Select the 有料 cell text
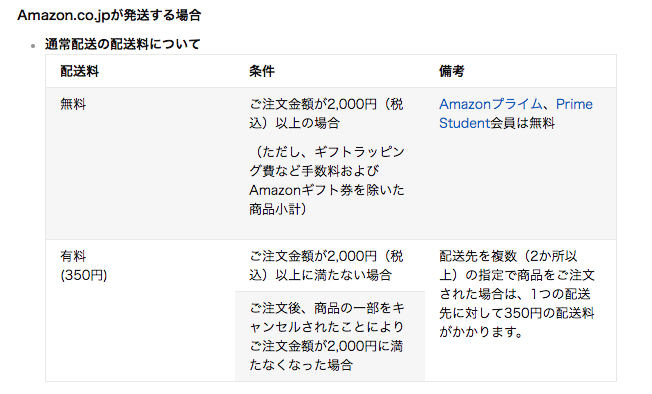The width and height of the screenshot is (652, 394). [73, 256]
